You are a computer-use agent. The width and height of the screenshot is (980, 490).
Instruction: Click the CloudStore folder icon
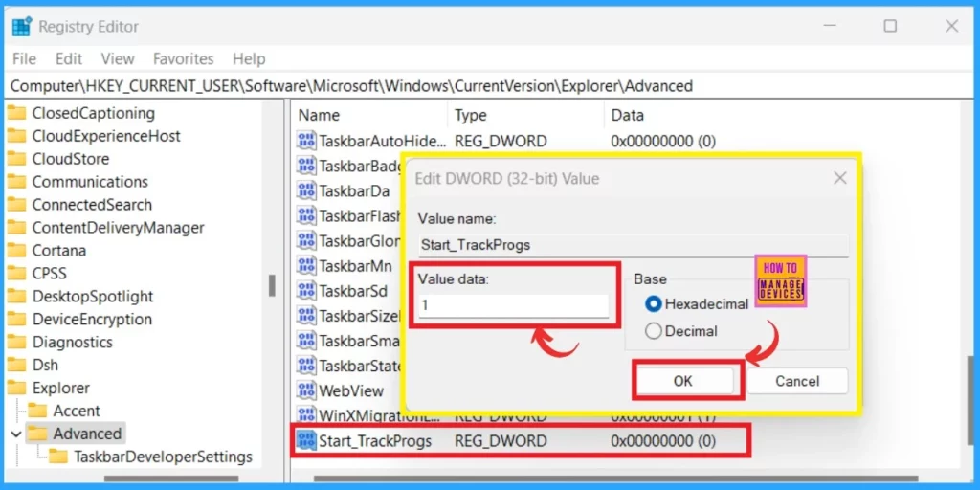(x=17, y=159)
